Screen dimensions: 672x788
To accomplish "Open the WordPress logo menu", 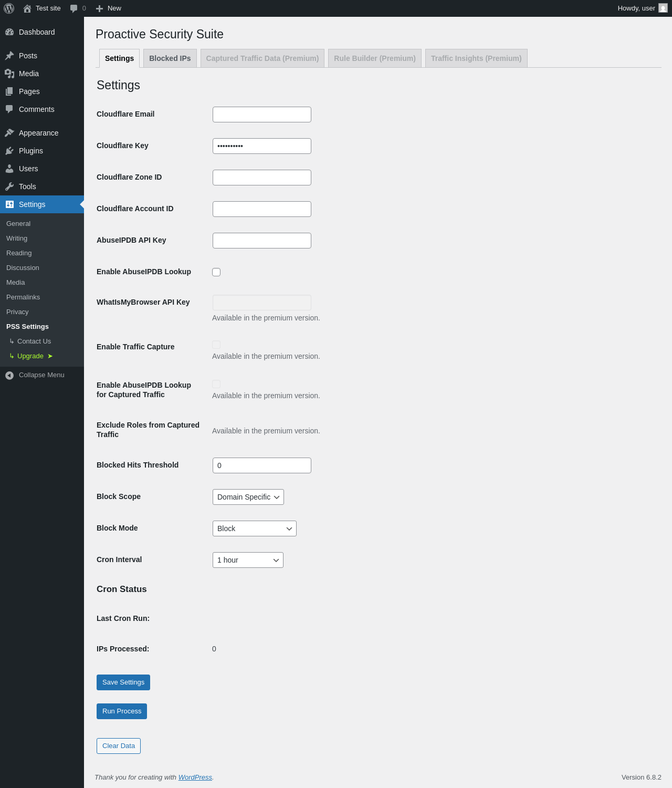I will (9, 8).
